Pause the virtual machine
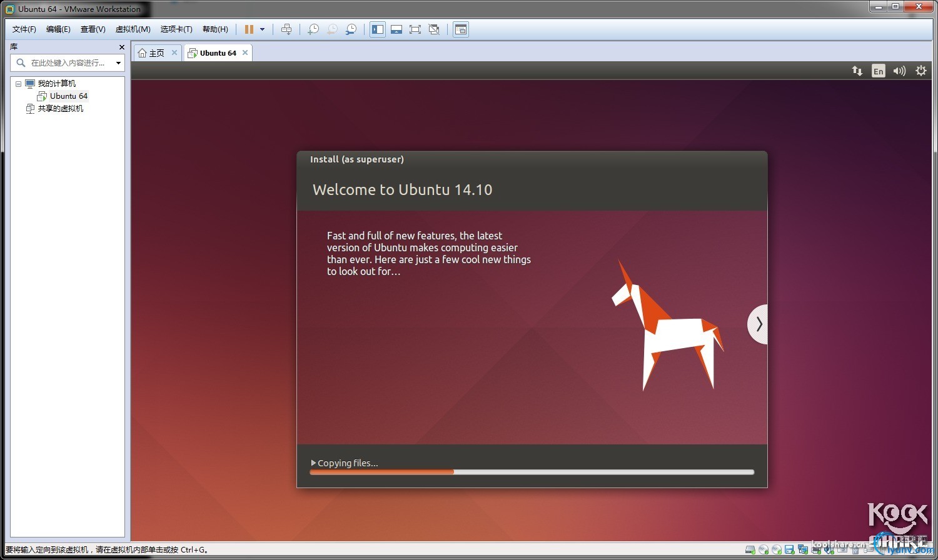The height and width of the screenshot is (560, 938). click(x=249, y=29)
